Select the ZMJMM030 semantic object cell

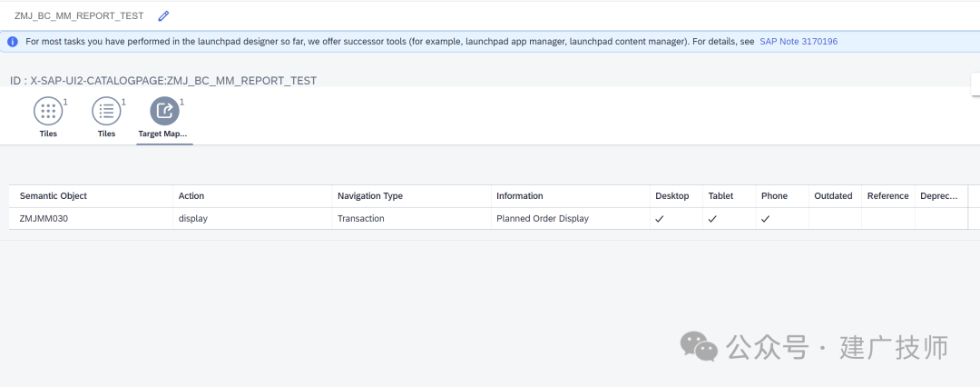pos(91,219)
